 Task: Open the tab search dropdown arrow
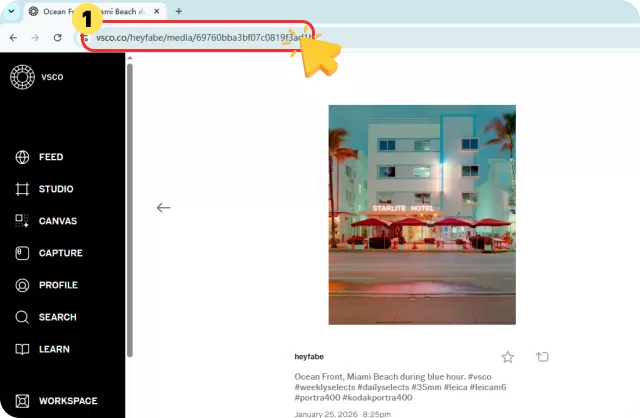tap(11, 11)
